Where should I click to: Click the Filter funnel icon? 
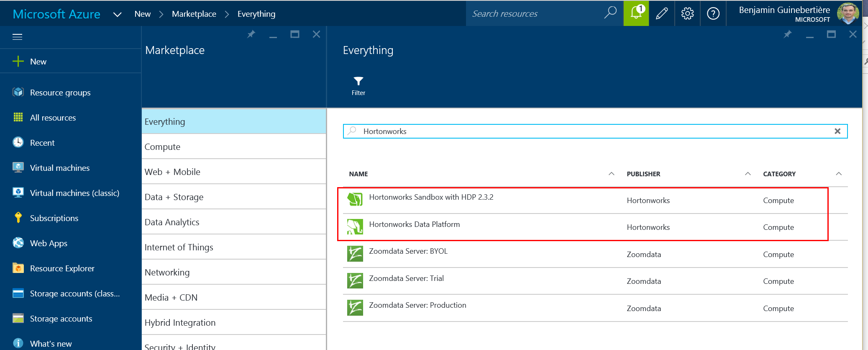[x=358, y=81]
